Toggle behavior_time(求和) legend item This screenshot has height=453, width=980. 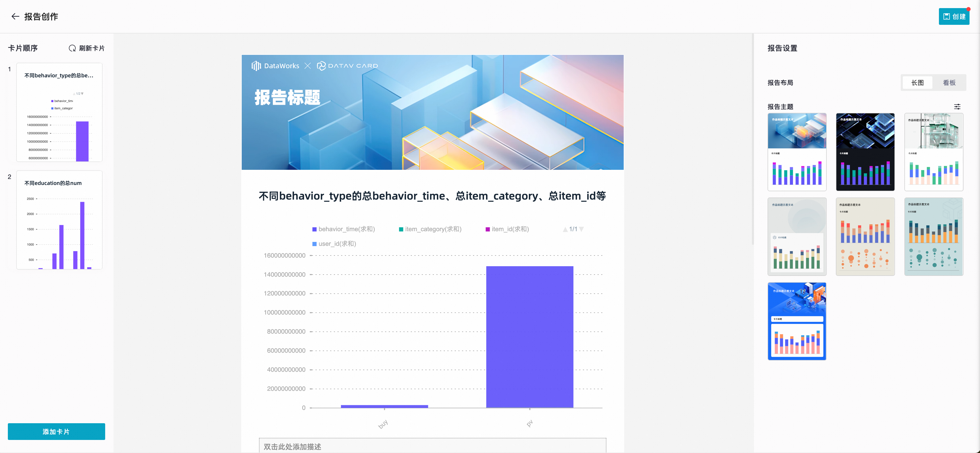click(343, 229)
